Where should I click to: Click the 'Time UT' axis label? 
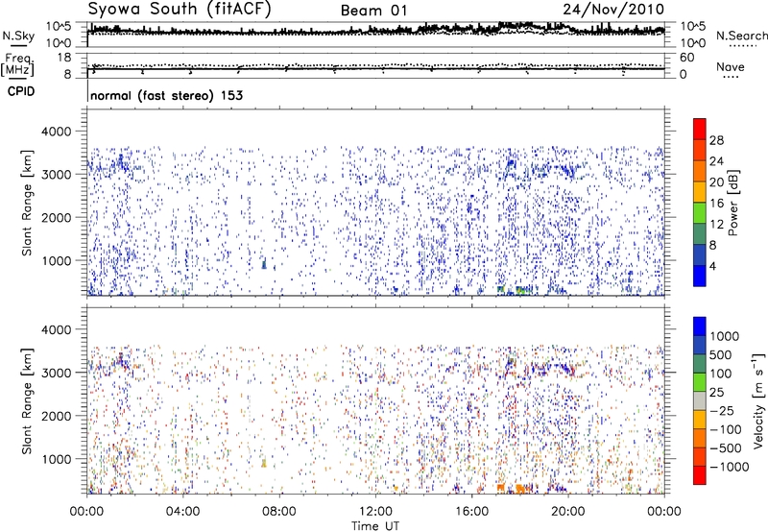375,525
